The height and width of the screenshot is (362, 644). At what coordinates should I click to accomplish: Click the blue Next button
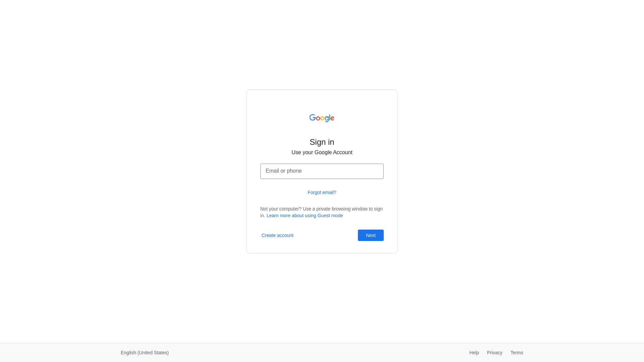[371, 235]
